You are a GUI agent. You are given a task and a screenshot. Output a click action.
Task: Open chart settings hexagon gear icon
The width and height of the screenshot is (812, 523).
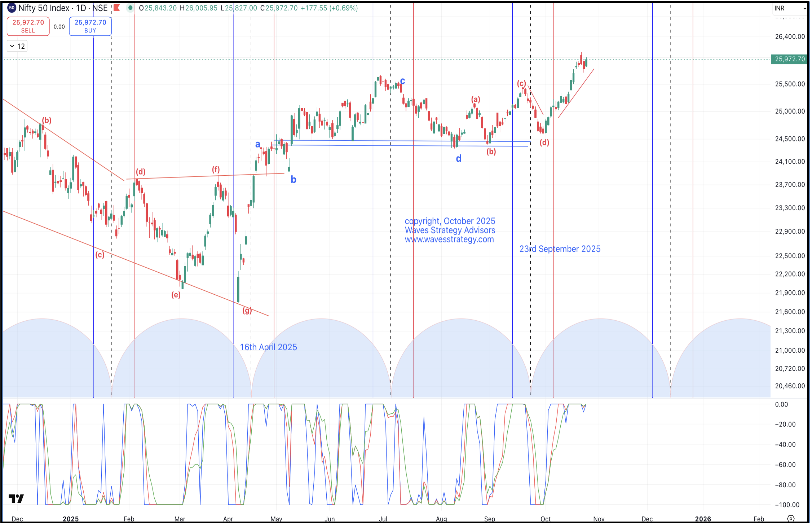point(790,518)
